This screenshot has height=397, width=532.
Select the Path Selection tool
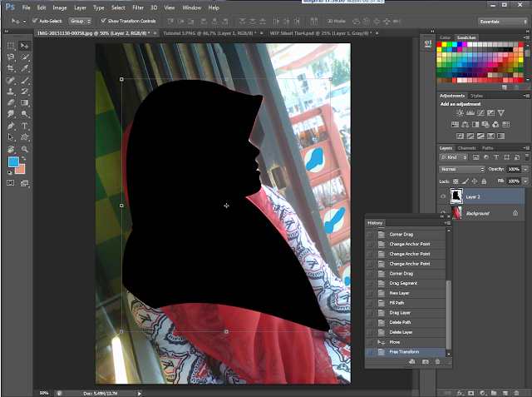[11, 137]
